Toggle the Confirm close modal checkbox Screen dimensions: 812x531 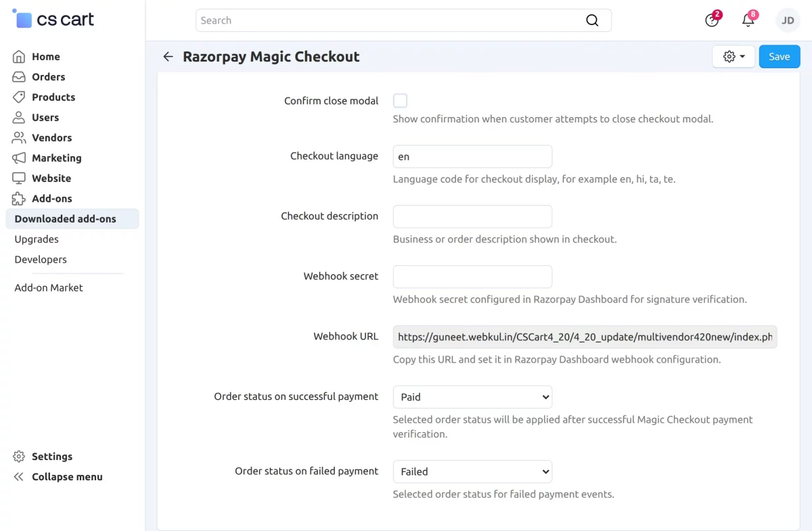click(400, 101)
